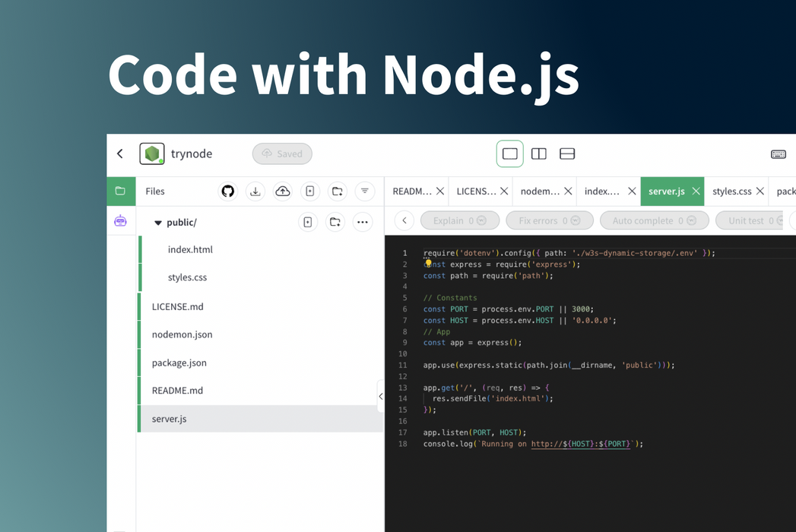Open the README tab
Image resolution: width=796 pixels, height=532 pixels.
pyautogui.click(x=411, y=191)
